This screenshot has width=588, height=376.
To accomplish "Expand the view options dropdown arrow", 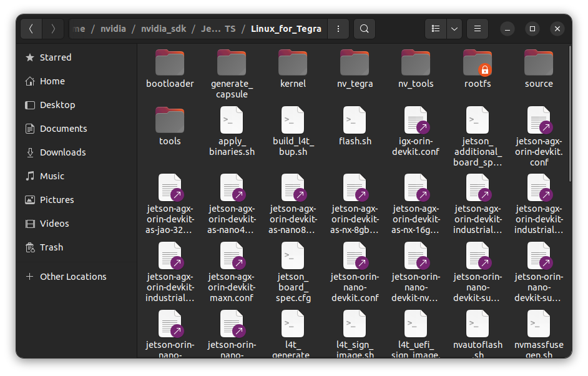I will point(454,29).
